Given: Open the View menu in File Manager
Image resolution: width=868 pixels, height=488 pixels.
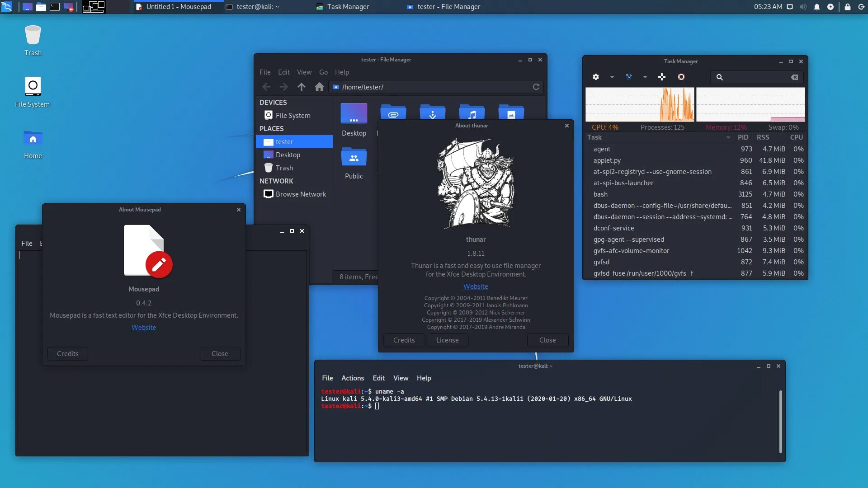Looking at the screenshot, I should (x=304, y=72).
